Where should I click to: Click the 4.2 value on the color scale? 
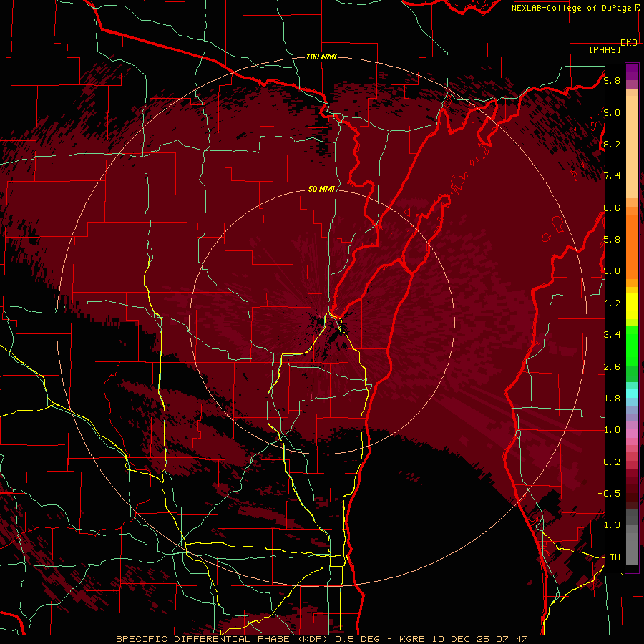(612, 303)
